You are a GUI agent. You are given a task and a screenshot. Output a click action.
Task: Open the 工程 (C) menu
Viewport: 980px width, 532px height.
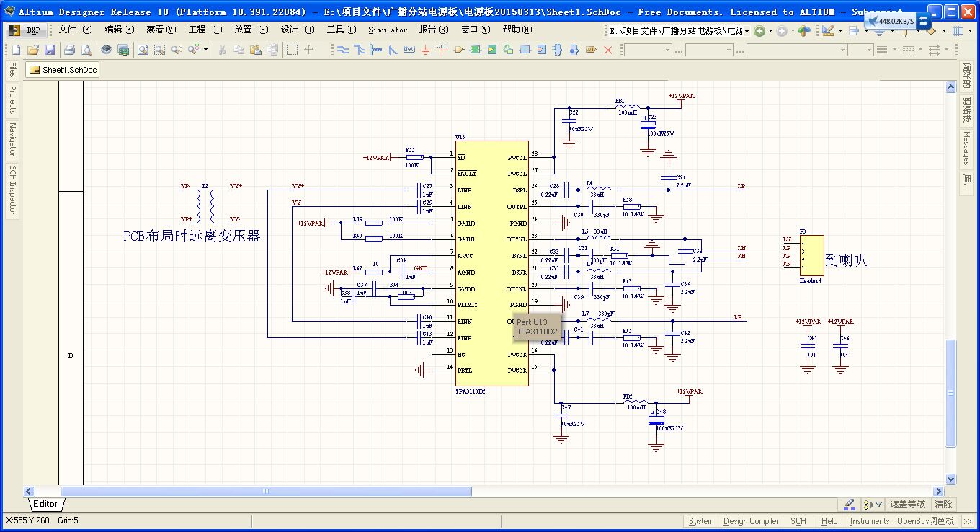pyautogui.click(x=205, y=30)
